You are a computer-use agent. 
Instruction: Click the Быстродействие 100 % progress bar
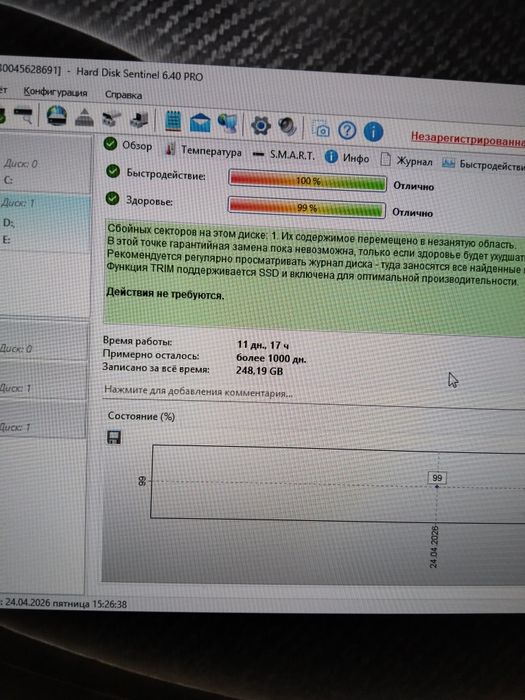click(308, 180)
